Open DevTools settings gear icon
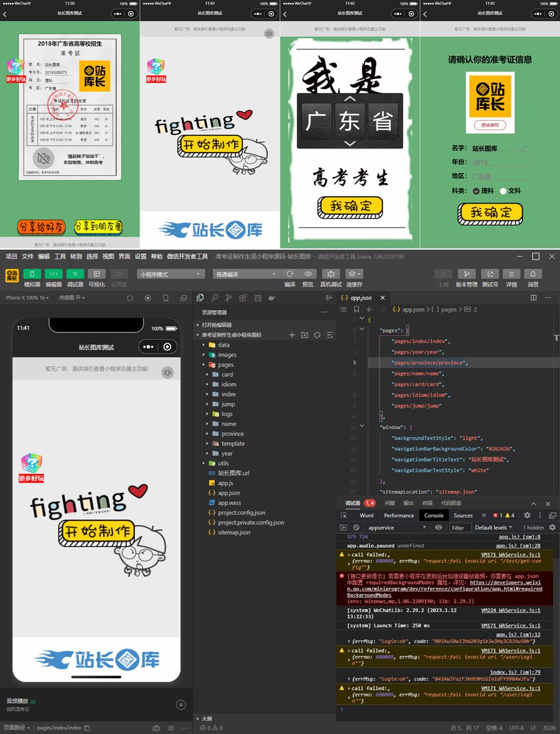Viewport: 560px width, 734px height. coord(527,515)
